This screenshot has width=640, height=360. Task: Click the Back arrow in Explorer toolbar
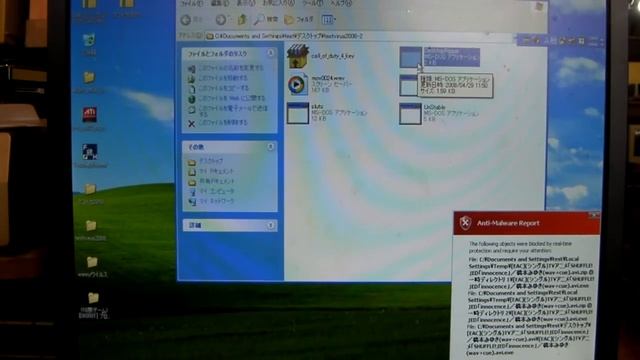tap(186, 20)
